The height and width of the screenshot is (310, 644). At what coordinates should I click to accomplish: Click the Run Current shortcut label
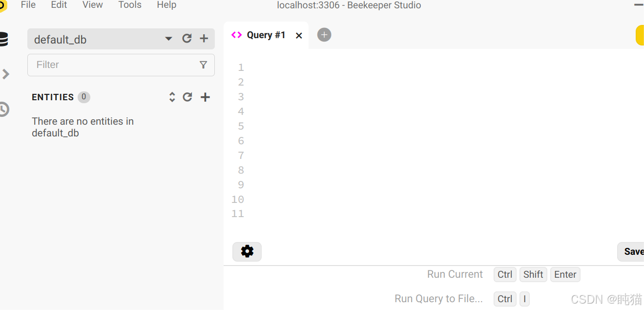pyautogui.click(x=455, y=274)
